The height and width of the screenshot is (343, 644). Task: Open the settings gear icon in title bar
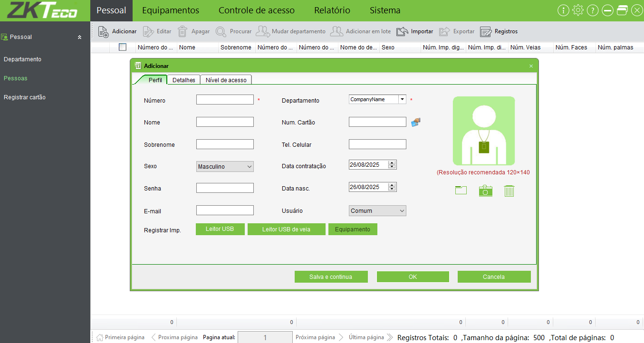578,10
